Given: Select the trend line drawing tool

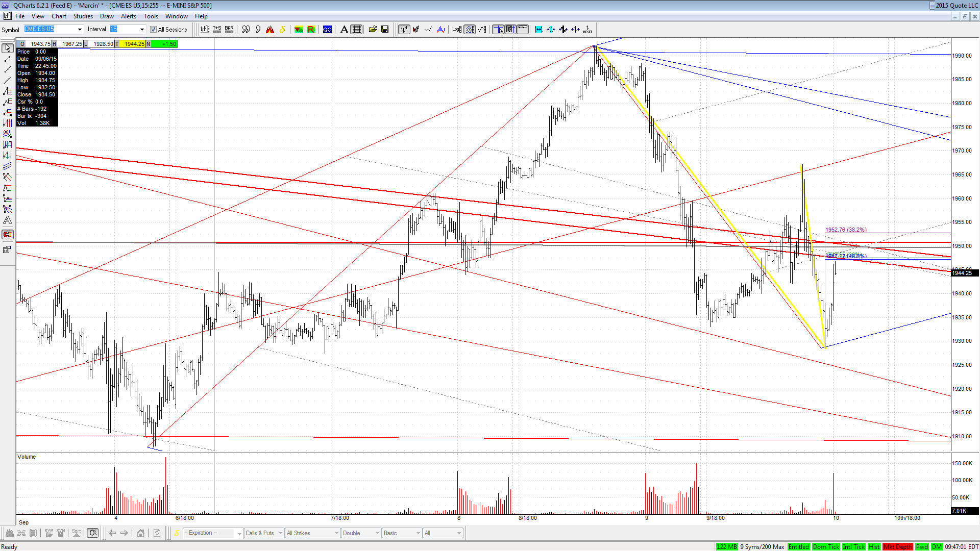Looking at the screenshot, I should (x=7, y=59).
